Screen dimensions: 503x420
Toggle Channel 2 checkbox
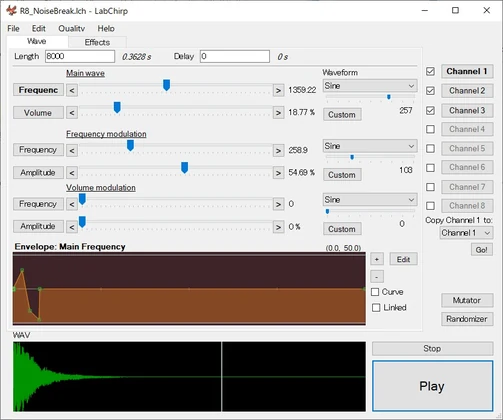(430, 91)
